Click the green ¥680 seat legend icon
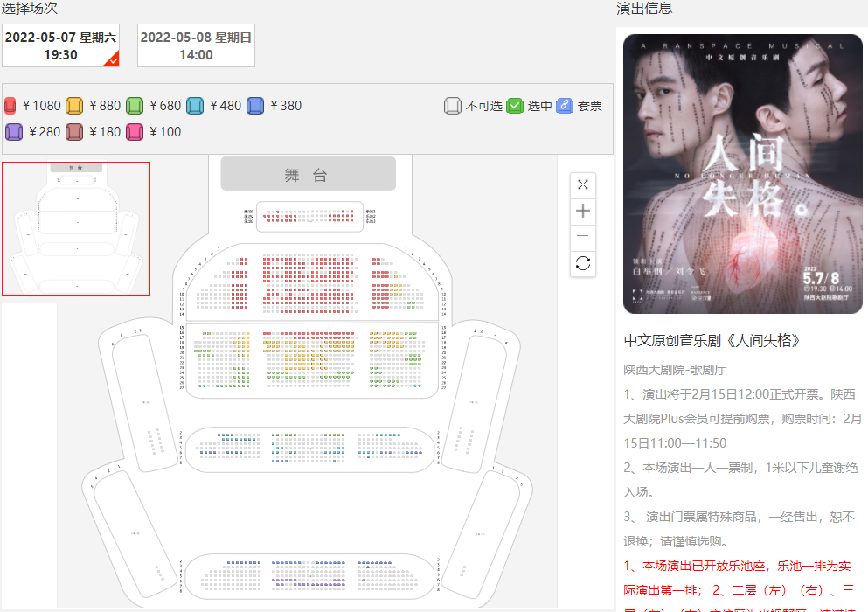Screen dimensions: 868x612 pos(135,106)
